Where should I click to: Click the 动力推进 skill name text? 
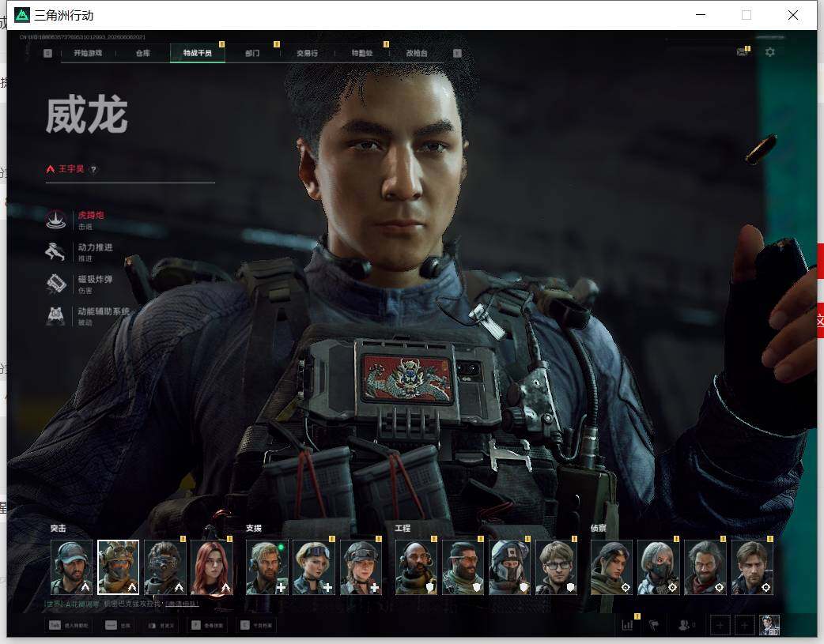click(95, 247)
